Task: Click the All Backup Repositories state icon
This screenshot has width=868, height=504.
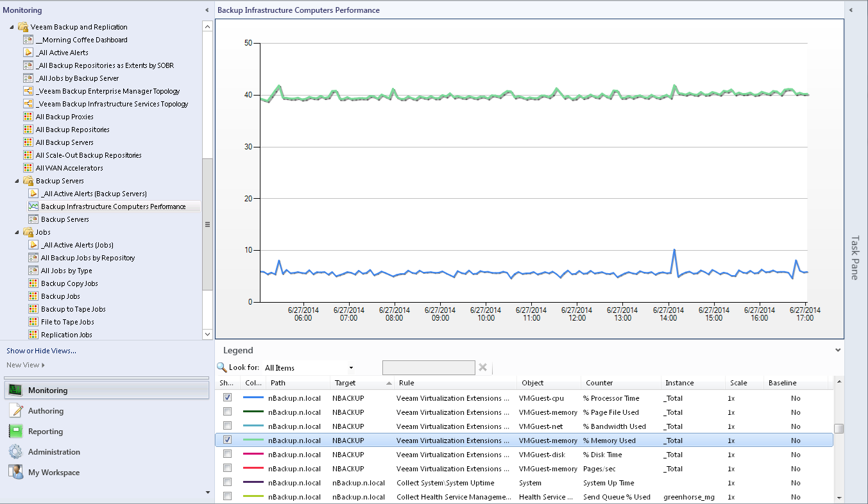Action: [x=28, y=130]
